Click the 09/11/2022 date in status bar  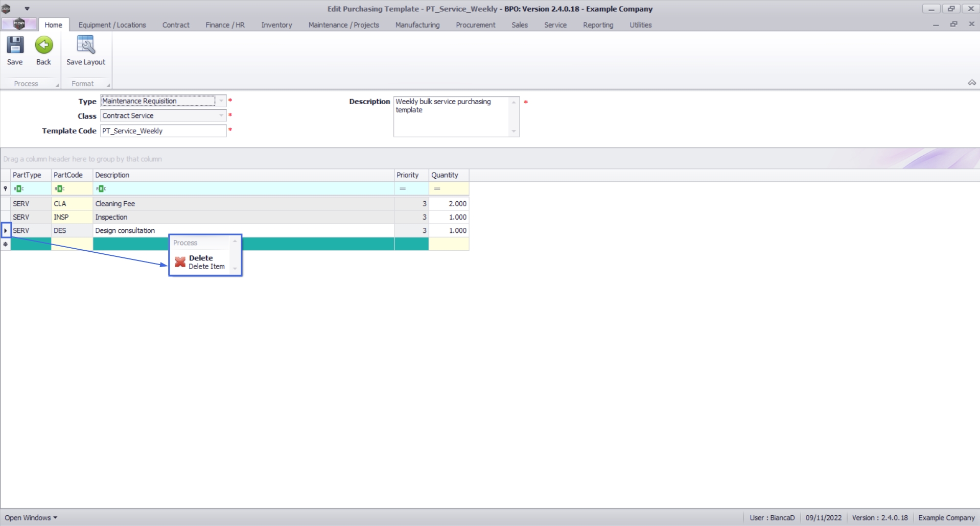tap(823, 518)
